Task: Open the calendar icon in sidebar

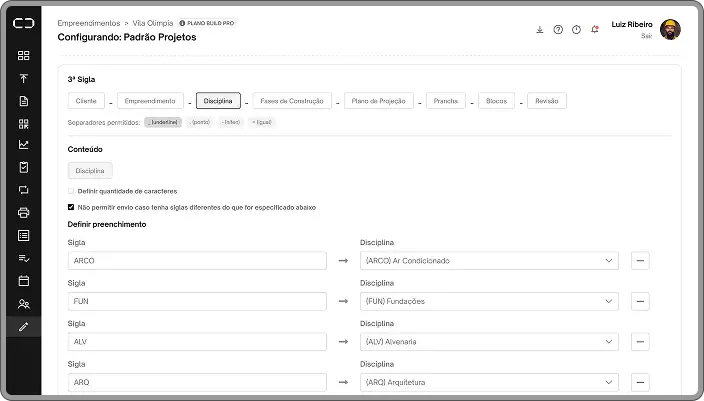Action: 24,281
